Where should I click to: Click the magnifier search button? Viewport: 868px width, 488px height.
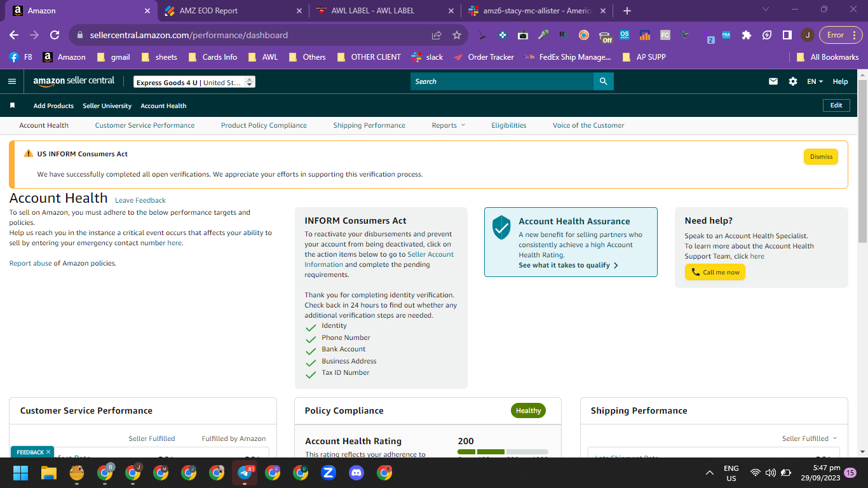[603, 81]
